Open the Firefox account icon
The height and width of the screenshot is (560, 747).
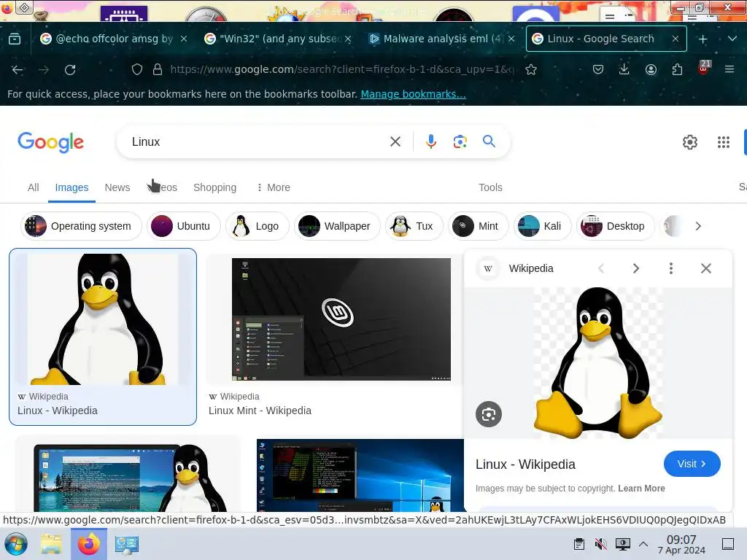651,69
